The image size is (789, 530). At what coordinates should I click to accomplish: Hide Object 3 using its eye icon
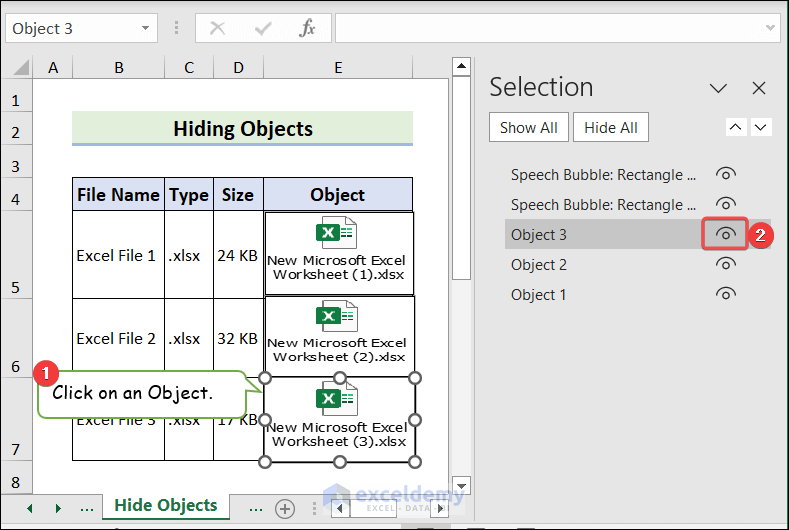pos(727,234)
